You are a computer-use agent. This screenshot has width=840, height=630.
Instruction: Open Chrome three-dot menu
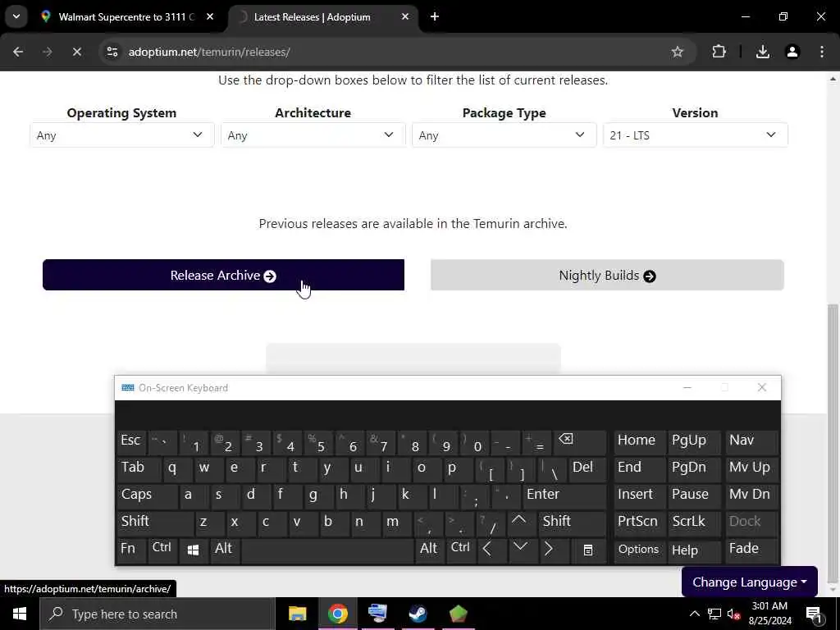(x=822, y=52)
